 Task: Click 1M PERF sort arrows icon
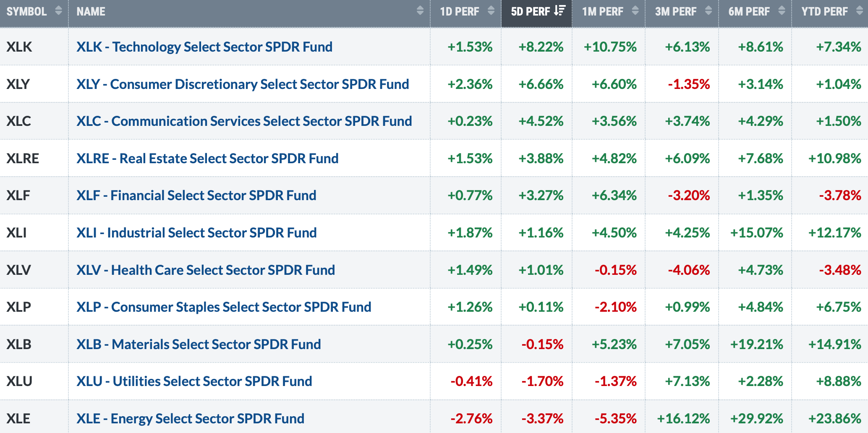635,11
